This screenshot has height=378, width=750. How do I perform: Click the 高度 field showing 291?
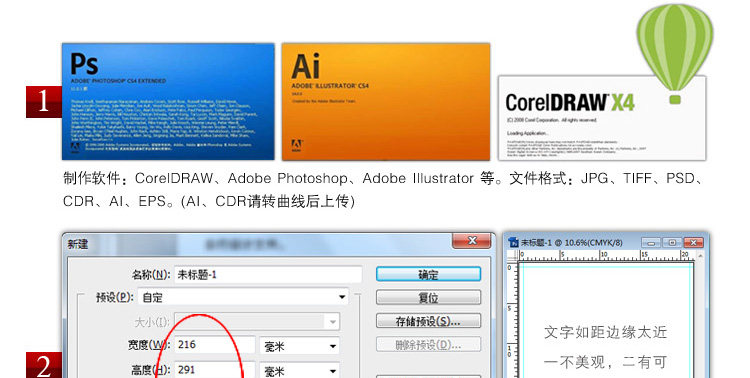coord(214,370)
